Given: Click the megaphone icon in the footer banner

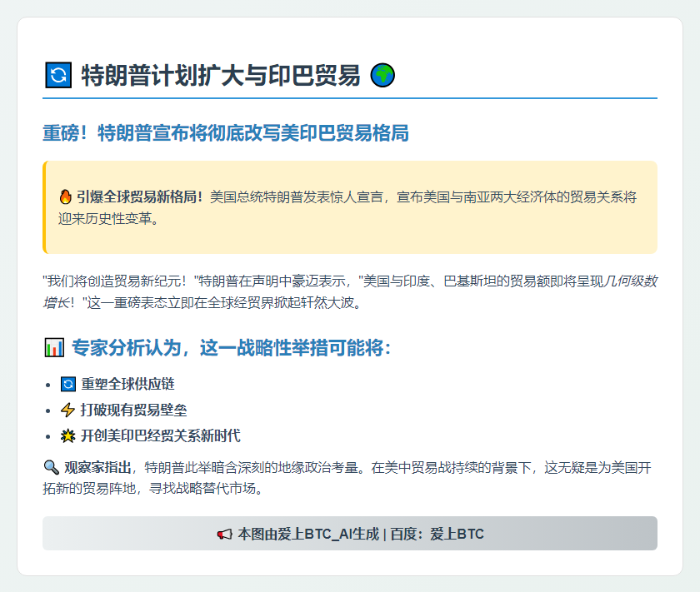Looking at the screenshot, I should 224,534.
